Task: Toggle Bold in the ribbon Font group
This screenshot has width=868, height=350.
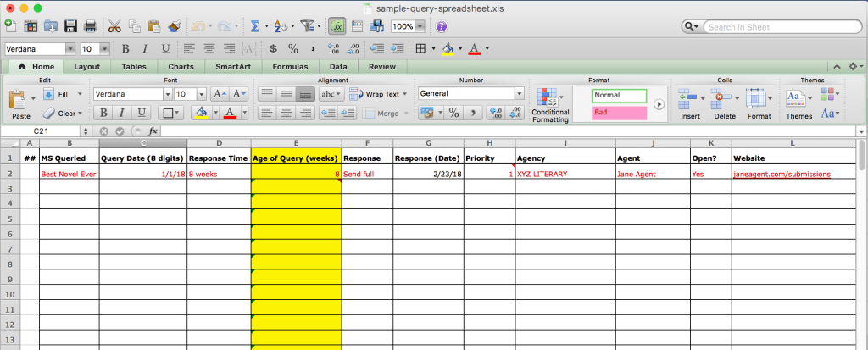Action: coord(103,113)
